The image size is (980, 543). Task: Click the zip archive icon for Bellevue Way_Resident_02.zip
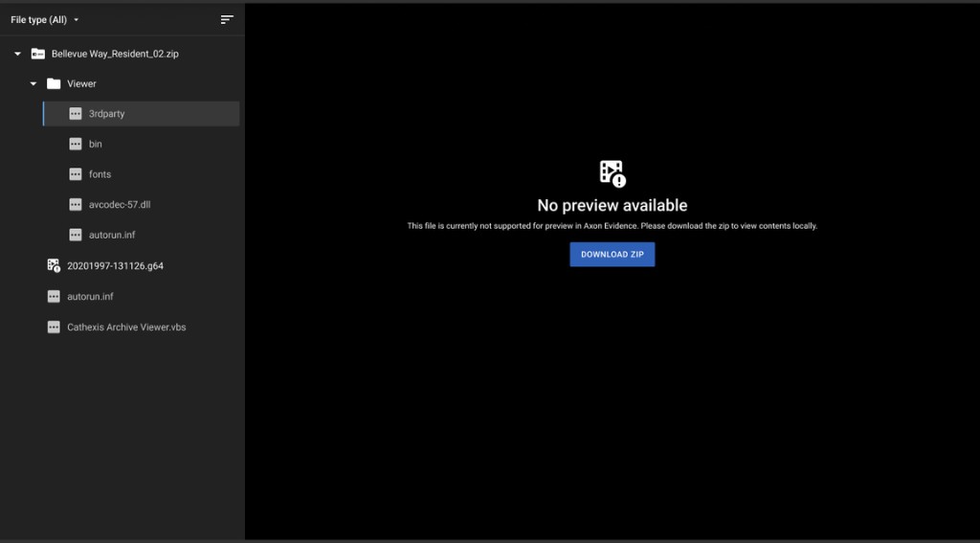[x=38, y=54]
